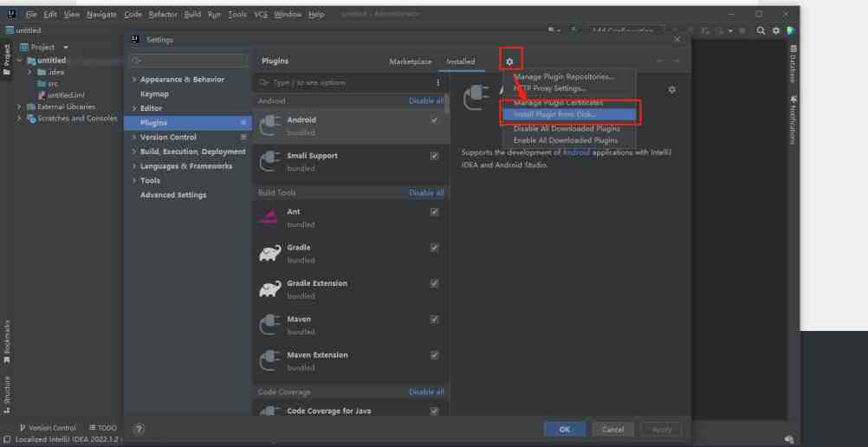Viewport: 868px width, 447px height.
Task: Expand Appearance & Behavior settings
Action: (x=133, y=80)
